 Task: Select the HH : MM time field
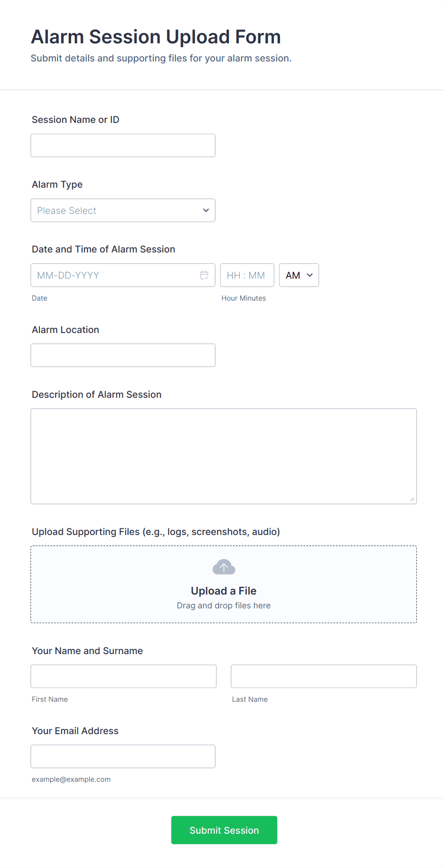click(247, 275)
